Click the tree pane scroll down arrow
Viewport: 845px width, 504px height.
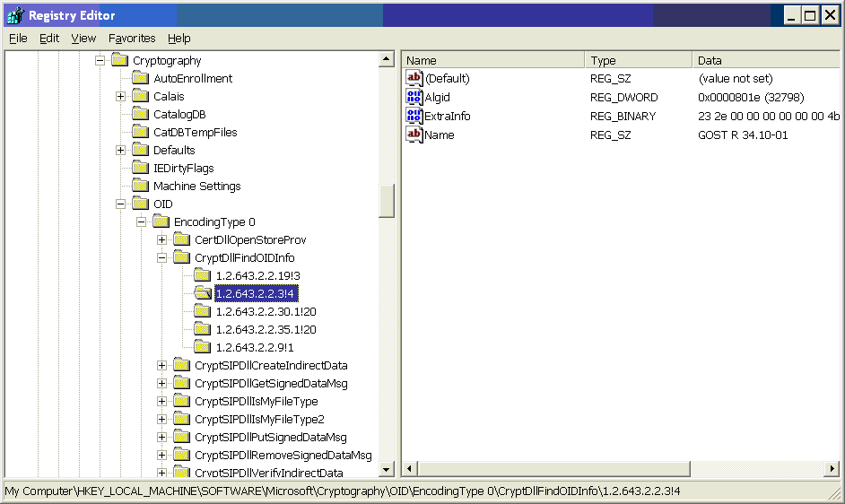click(x=387, y=469)
